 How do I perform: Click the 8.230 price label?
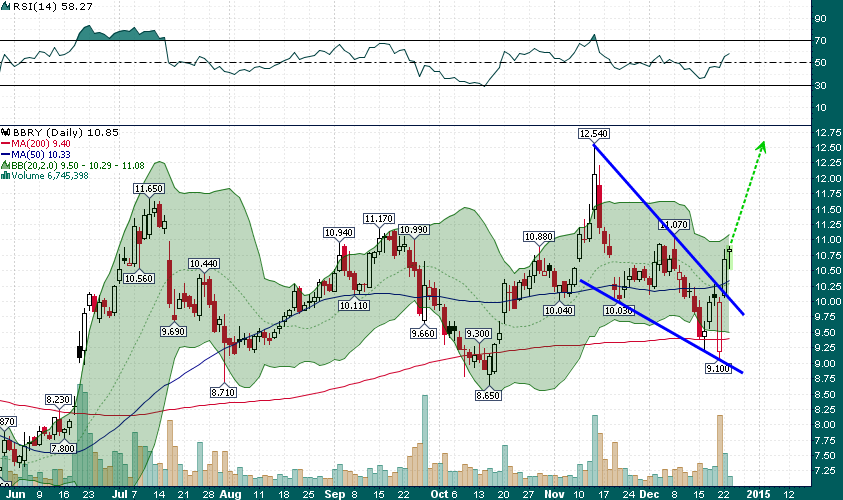58,399
